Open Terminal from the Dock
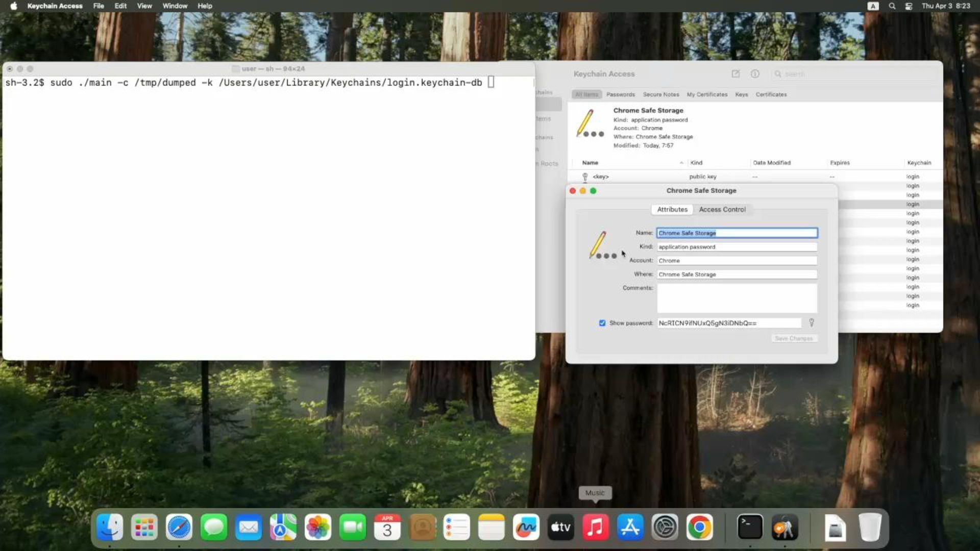This screenshot has height=551, width=980. [750, 527]
